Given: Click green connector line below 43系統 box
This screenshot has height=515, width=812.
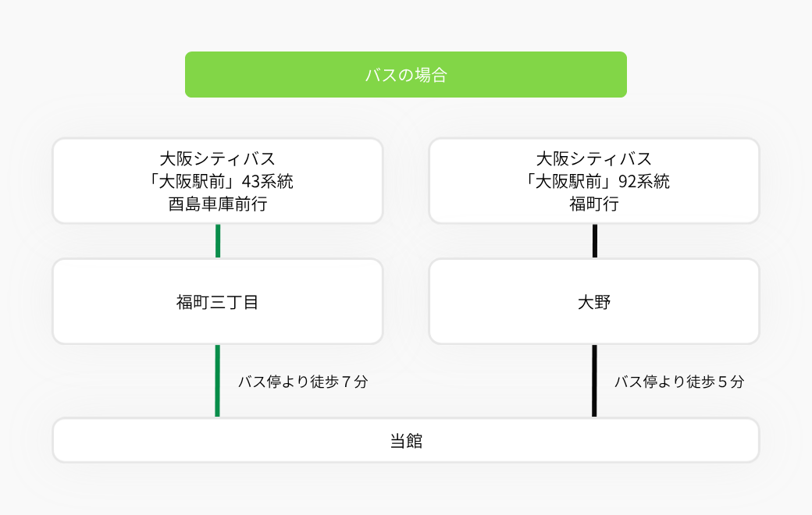Looking at the screenshot, I should 218,241.
